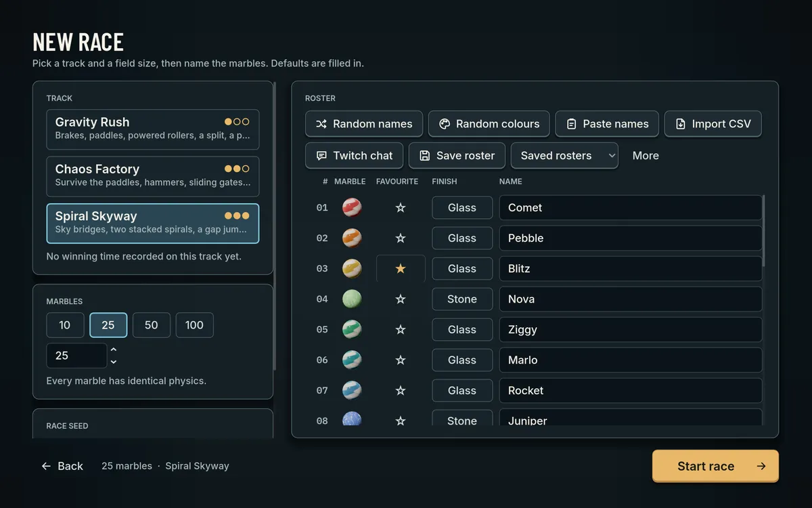Toggle the Glass finish for Comet
The height and width of the screenshot is (508, 812).
(x=462, y=208)
